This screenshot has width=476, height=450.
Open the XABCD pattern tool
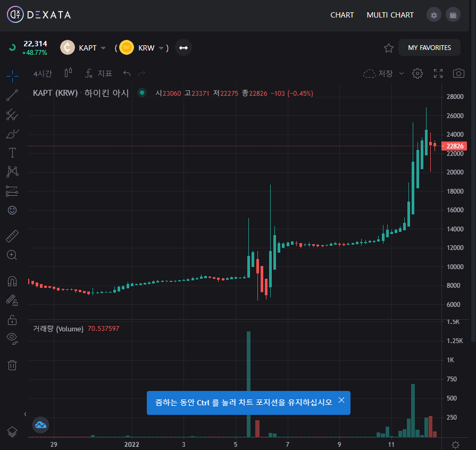pyautogui.click(x=12, y=172)
